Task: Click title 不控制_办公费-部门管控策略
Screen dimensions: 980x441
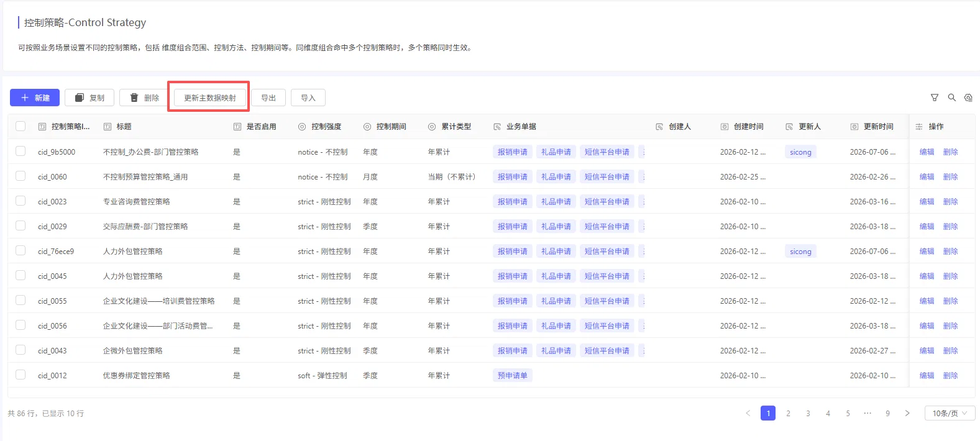Action: click(151, 152)
